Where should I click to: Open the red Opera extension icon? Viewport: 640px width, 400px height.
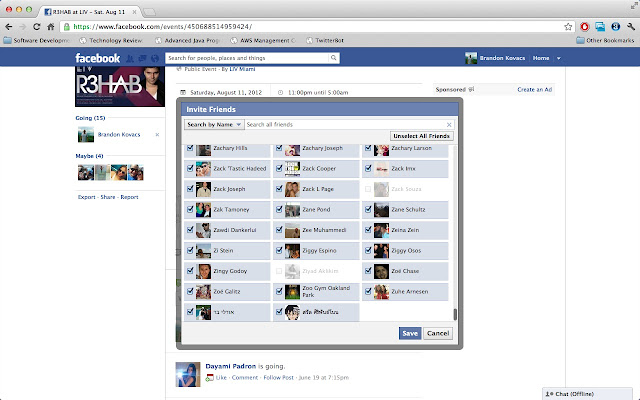pyautogui.click(x=585, y=27)
